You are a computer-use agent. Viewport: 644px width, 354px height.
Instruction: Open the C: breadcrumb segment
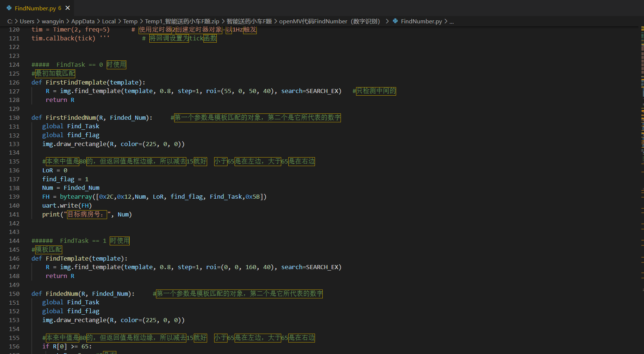10,21
